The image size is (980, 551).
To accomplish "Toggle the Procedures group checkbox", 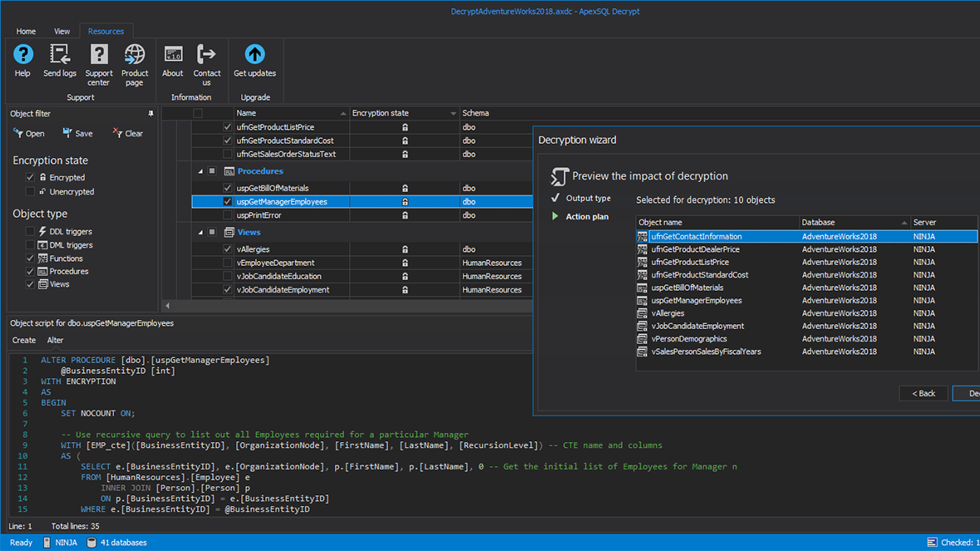I will pos(212,171).
